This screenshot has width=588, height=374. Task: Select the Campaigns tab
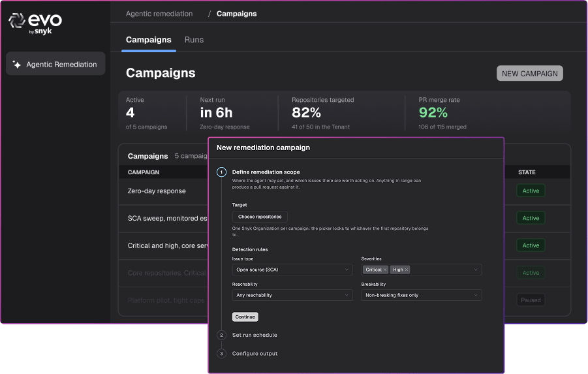click(x=149, y=40)
